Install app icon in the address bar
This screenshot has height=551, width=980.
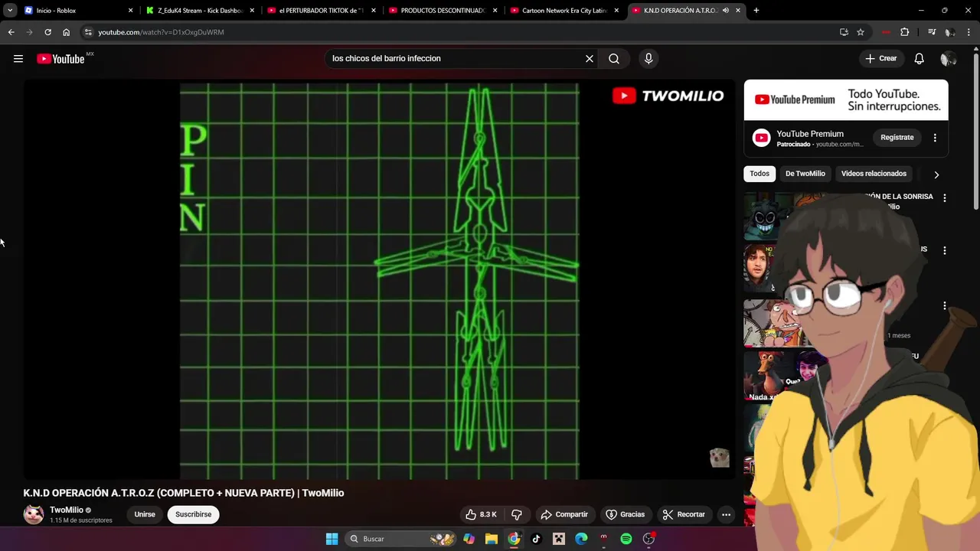click(x=844, y=32)
